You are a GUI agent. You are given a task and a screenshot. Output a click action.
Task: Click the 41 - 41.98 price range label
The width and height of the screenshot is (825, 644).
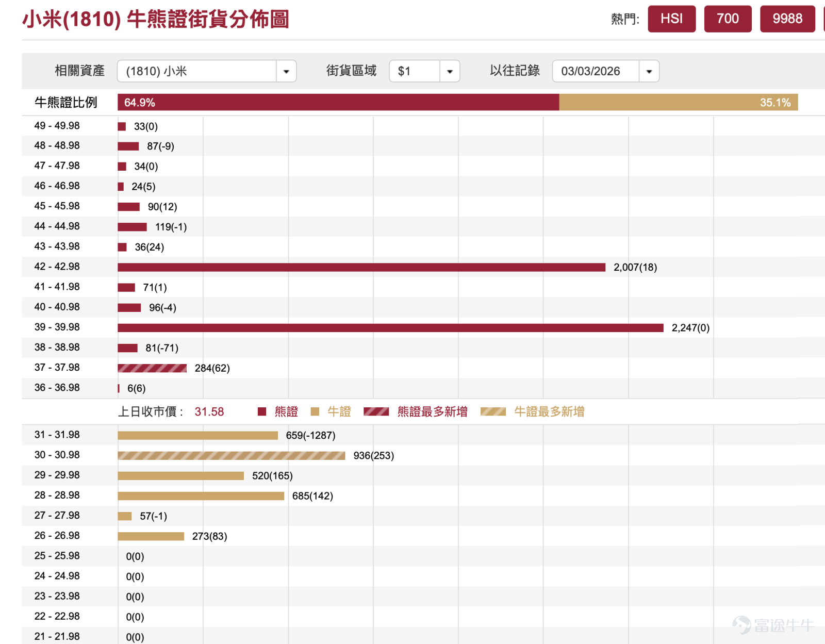(x=57, y=287)
